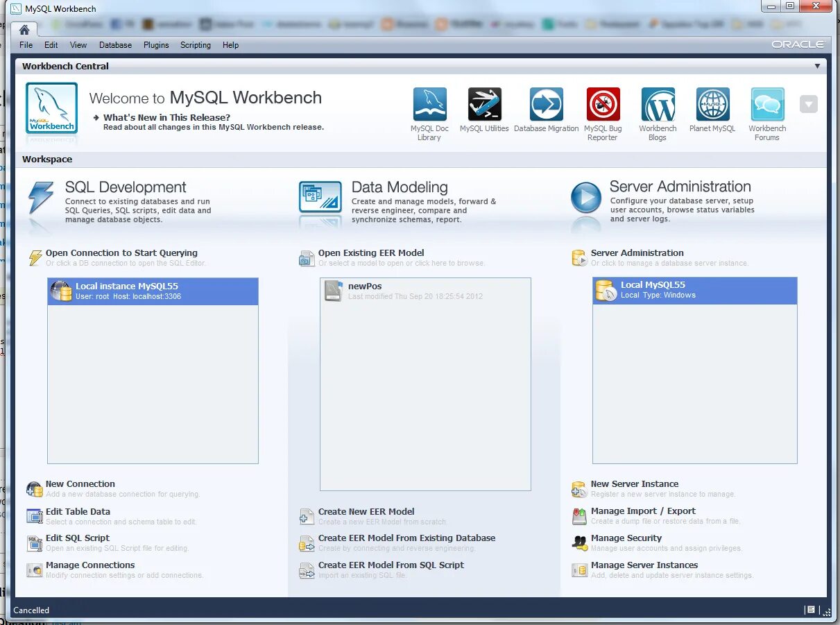
Task: Click Edit SQL Script icon
Action: pos(35,543)
